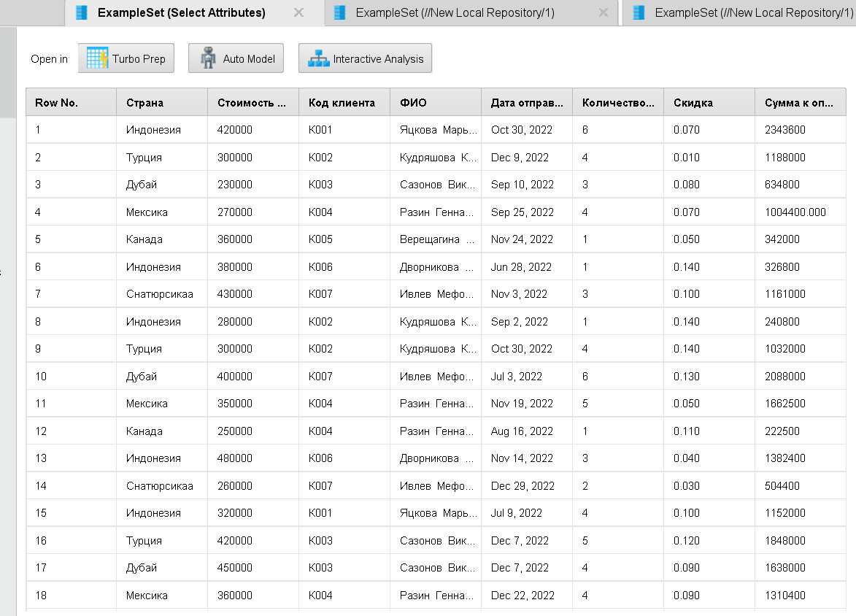
Task: Sort by the Код клиента column header
Action: [x=344, y=103]
